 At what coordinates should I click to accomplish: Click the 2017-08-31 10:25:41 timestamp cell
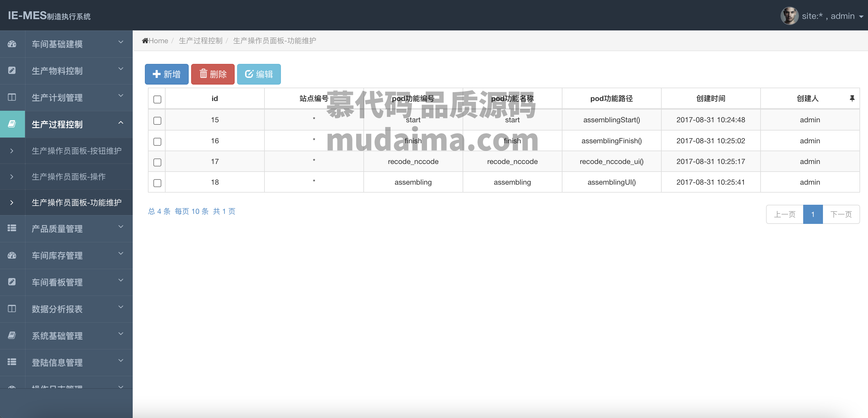point(711,182)
